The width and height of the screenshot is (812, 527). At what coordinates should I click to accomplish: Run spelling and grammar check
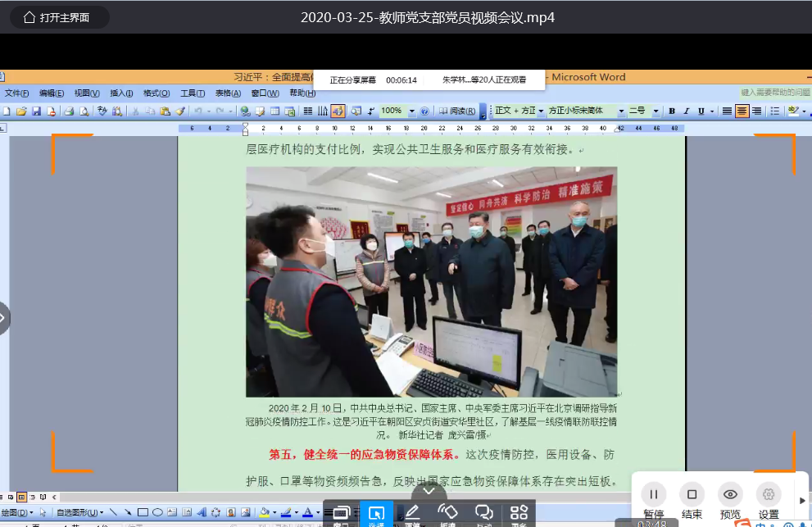click(102, 111)
